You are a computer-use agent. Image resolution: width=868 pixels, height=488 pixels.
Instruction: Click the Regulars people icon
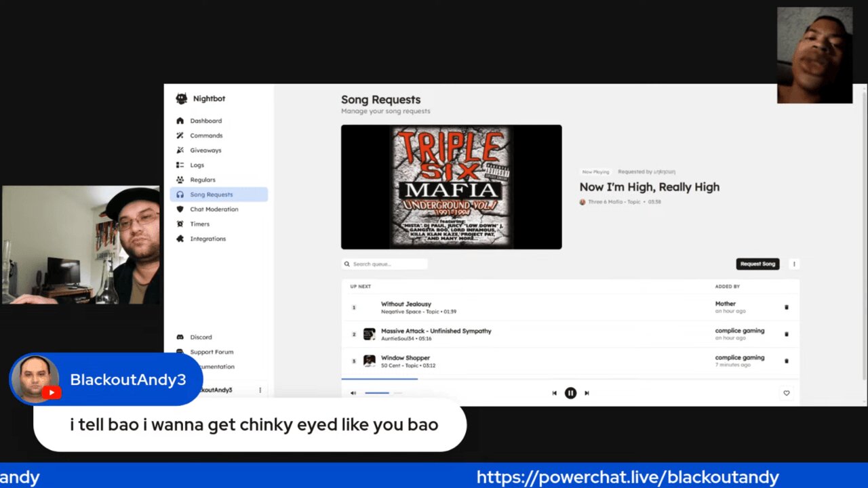click(x=180, y=180)
